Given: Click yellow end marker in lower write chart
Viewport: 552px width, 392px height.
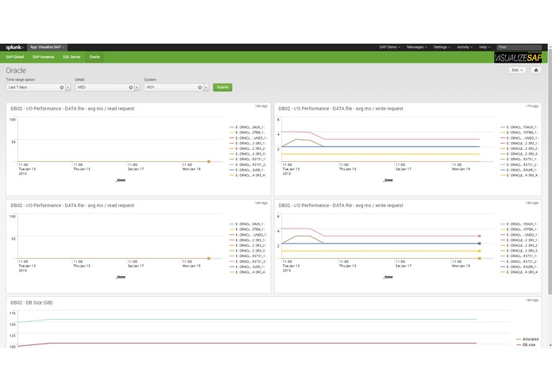Looking at the screenshot, I should (480, 251).
